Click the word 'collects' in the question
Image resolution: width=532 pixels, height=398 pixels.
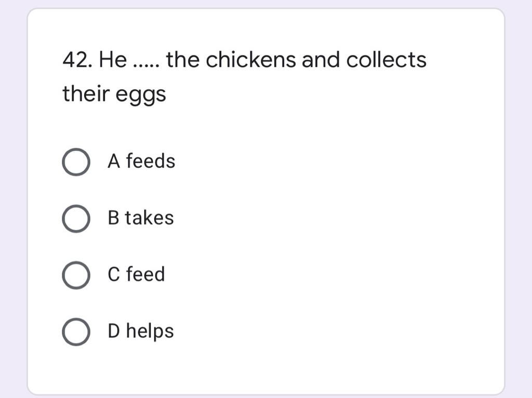tap(386, 59)
